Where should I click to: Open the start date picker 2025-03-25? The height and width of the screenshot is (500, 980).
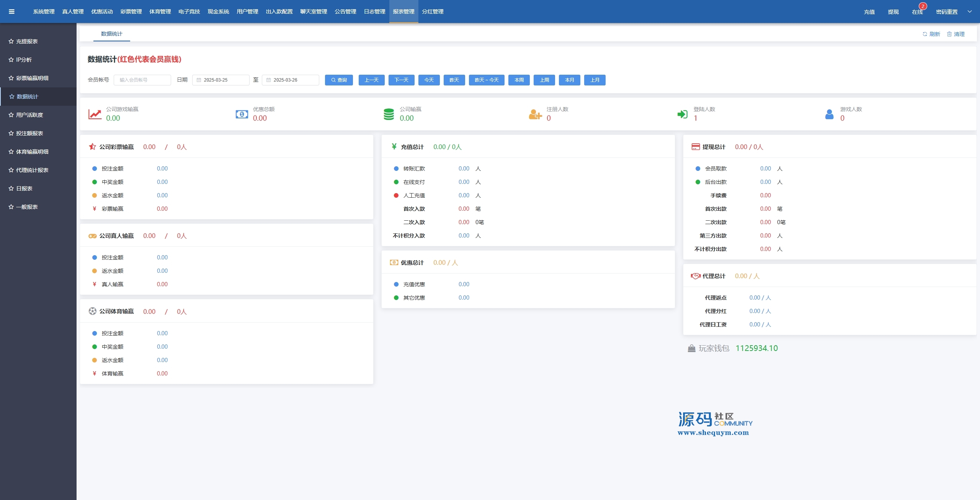221,80
